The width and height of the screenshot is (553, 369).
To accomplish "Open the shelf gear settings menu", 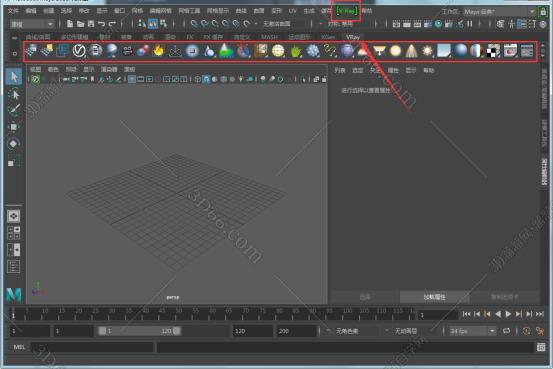I will [x=14, y=54].
